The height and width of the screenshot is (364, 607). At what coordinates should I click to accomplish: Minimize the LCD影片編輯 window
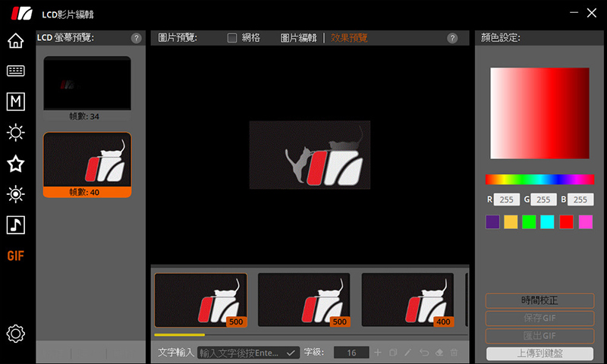(x=574, y=13)
